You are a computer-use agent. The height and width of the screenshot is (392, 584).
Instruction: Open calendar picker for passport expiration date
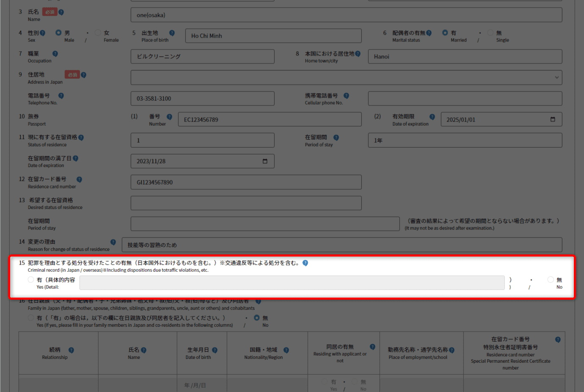click(552, 119)
